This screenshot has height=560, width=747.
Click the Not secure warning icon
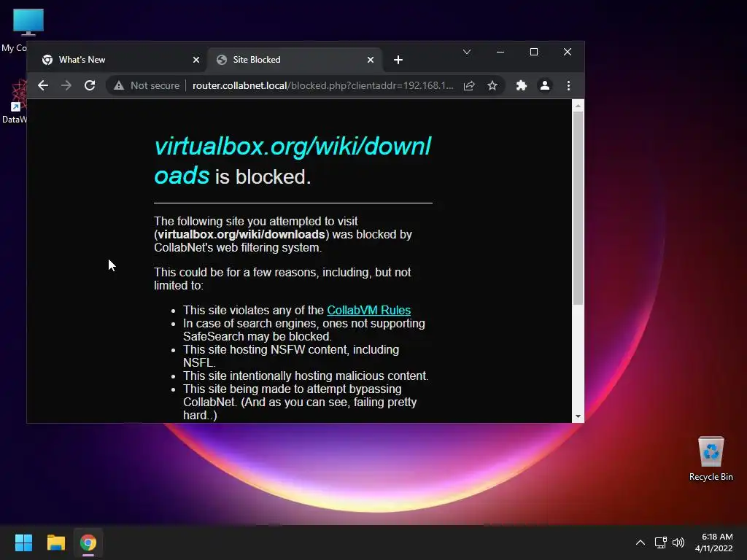[119, 86]
